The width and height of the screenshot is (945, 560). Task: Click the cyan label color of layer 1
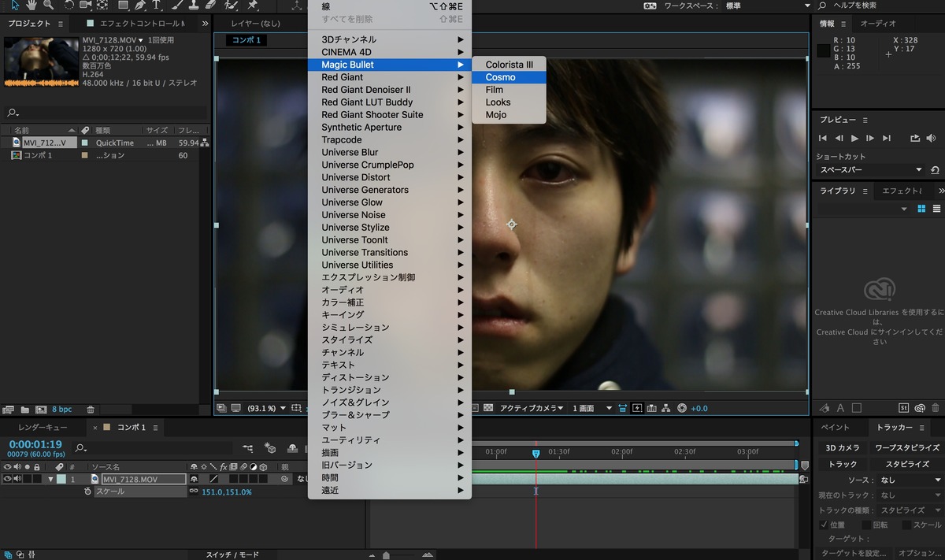[x=61, y=479]
